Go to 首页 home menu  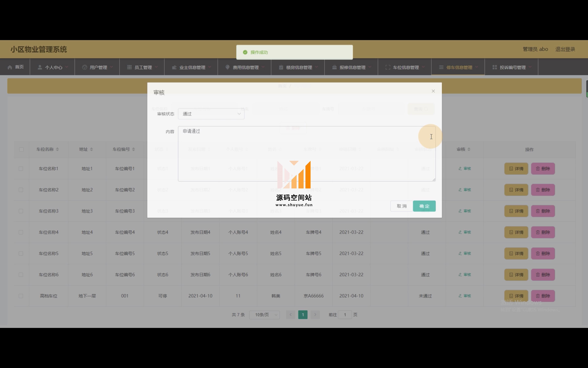(15, 67)
